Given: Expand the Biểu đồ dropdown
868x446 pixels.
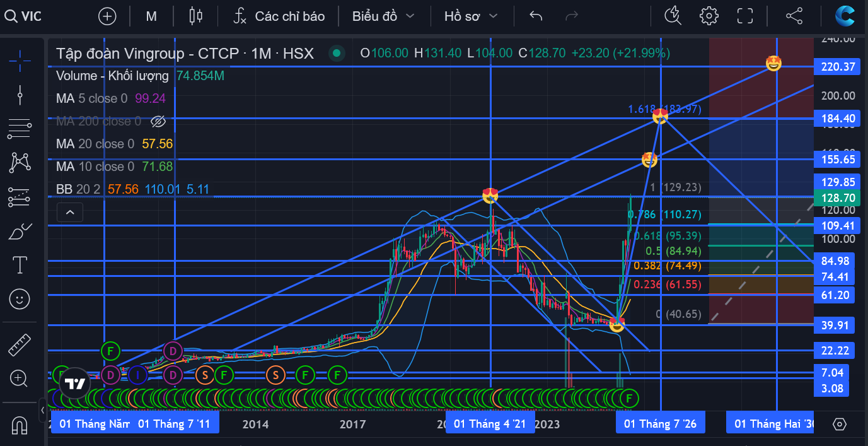Looking at the screenshot, I should point(383,16).
